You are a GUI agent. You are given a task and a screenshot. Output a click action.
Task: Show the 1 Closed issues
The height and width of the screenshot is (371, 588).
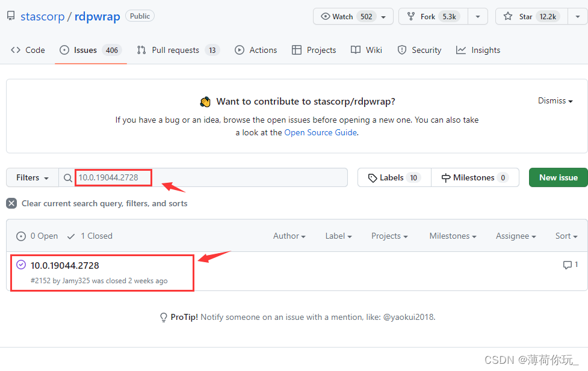[90, 236]
